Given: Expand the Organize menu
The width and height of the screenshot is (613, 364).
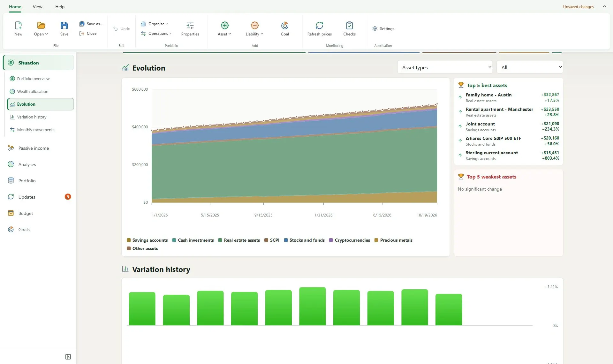Looking at the screenshot, I should [x=155, y=24].
